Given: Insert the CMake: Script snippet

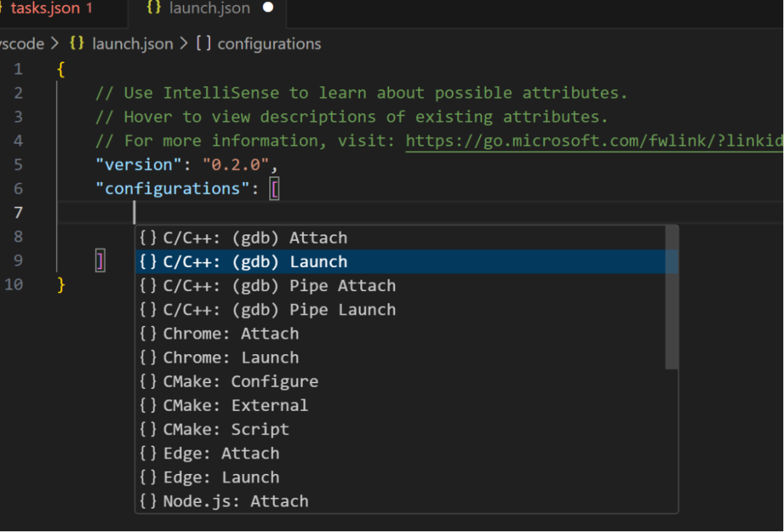Looking at the screenshot, I should [x=401, y=430].
